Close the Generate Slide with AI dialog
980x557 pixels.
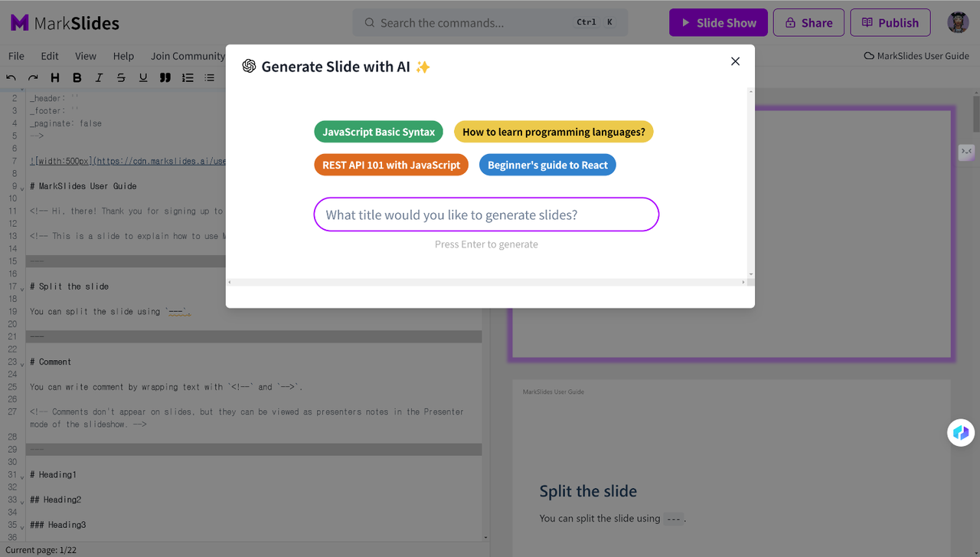point(735,61)
